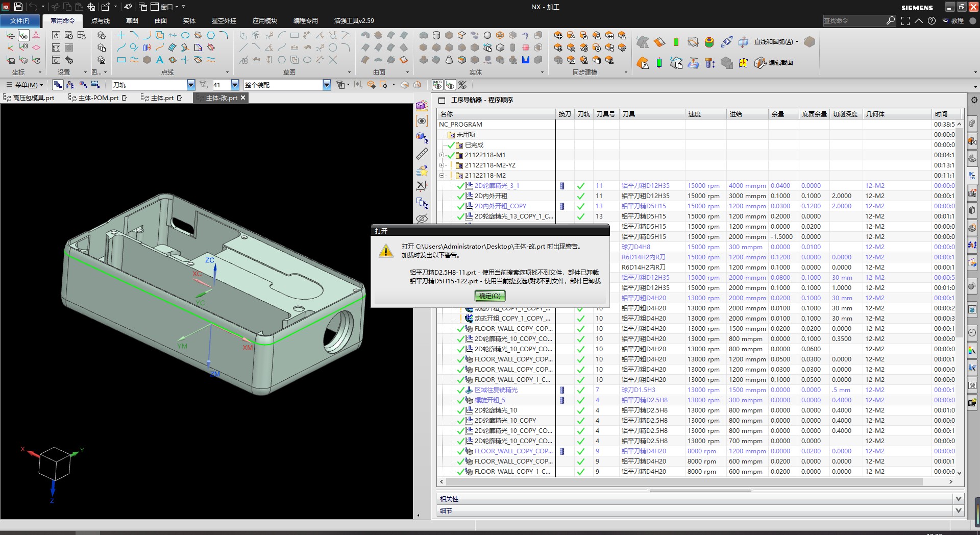Click the bolt icon in ribbon lower row
The image size is (980, 535).
(x=710, y=63)
